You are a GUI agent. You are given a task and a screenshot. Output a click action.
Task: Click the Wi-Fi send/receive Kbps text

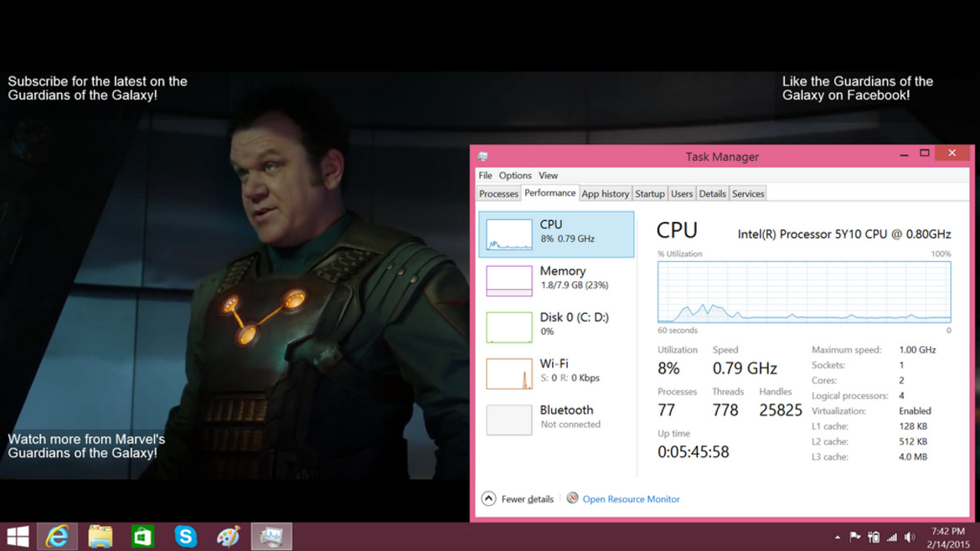click(570, 378)
